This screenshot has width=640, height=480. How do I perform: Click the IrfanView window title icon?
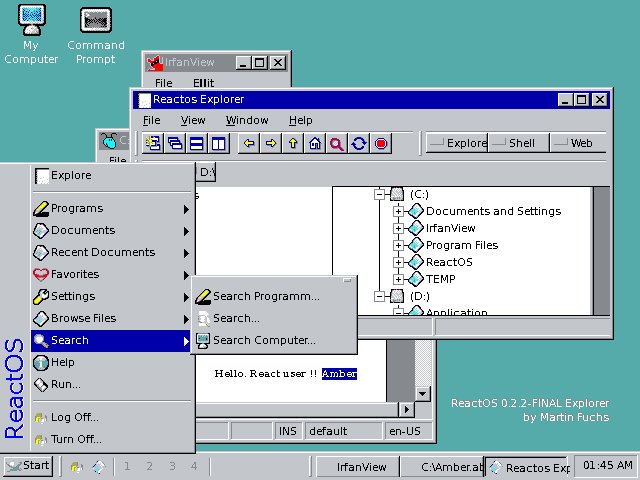155,63
